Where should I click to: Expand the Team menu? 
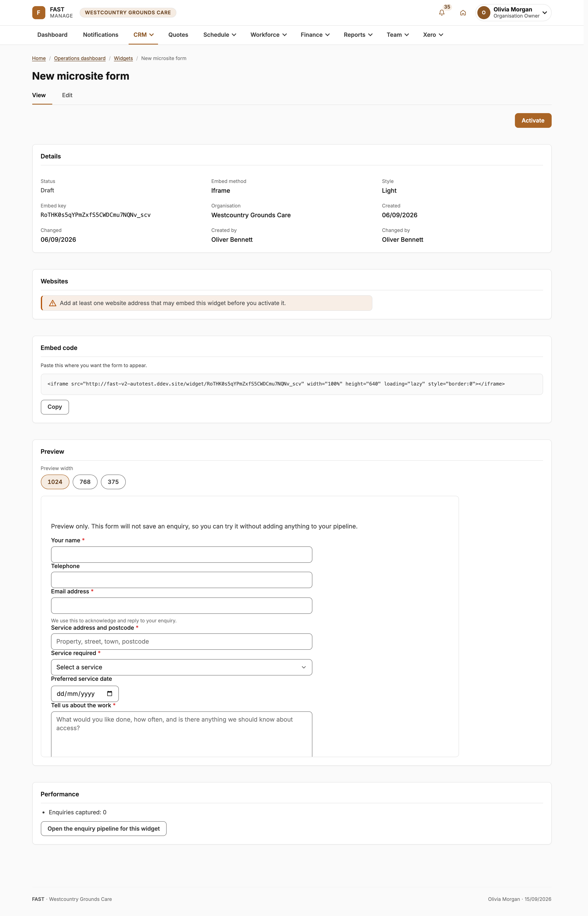(398, 35)
